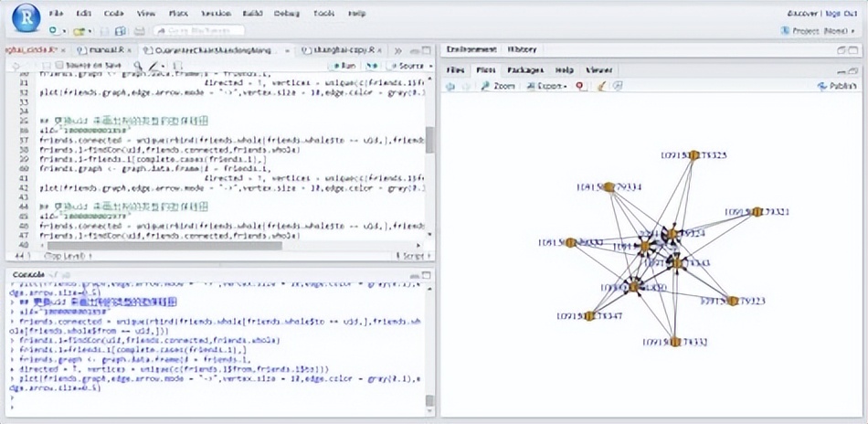Maximize the Environment pane
The height and width of the screenshot is (424, 868).
point(852,50)
